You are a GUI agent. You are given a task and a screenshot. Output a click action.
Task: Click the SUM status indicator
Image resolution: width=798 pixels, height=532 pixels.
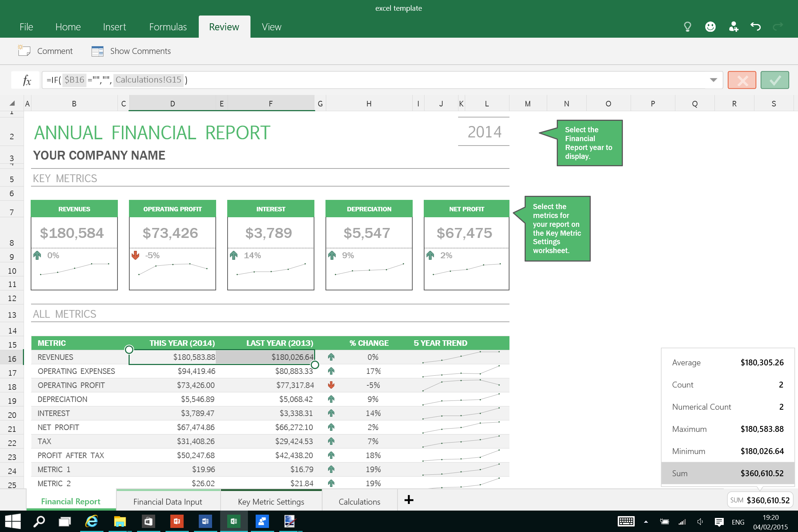tap(760, 500)
